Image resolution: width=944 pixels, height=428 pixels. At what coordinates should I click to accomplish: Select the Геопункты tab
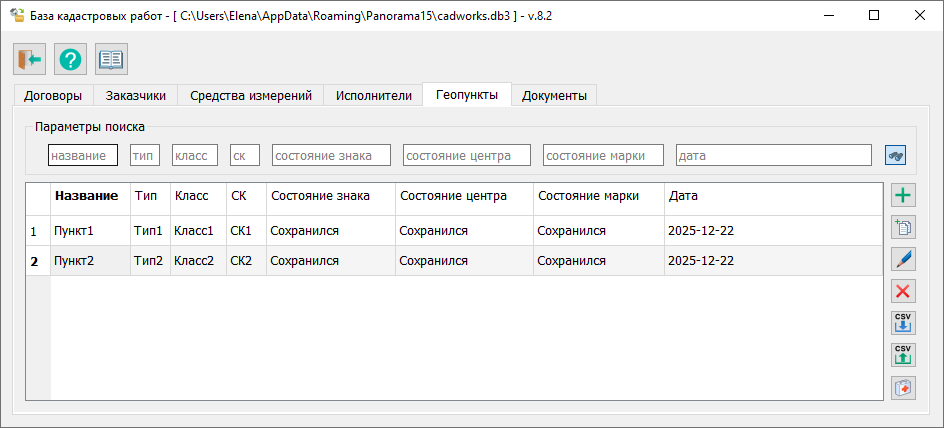[x=467, y=95]
